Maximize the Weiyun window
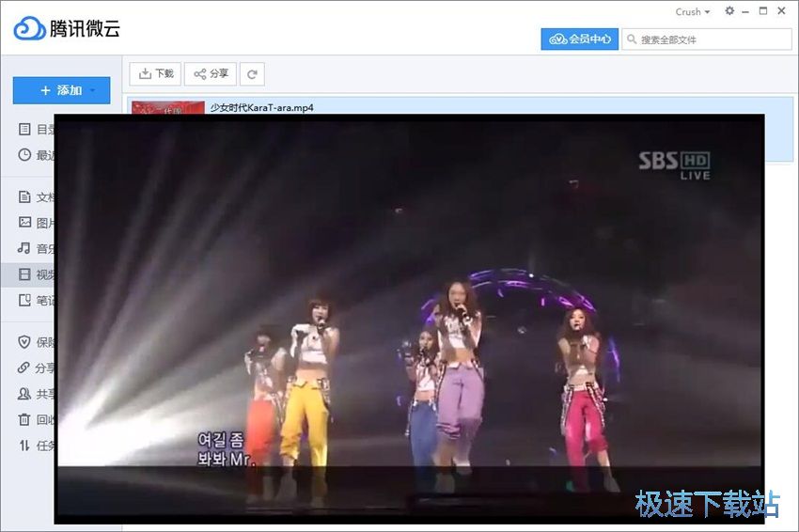 763,10
